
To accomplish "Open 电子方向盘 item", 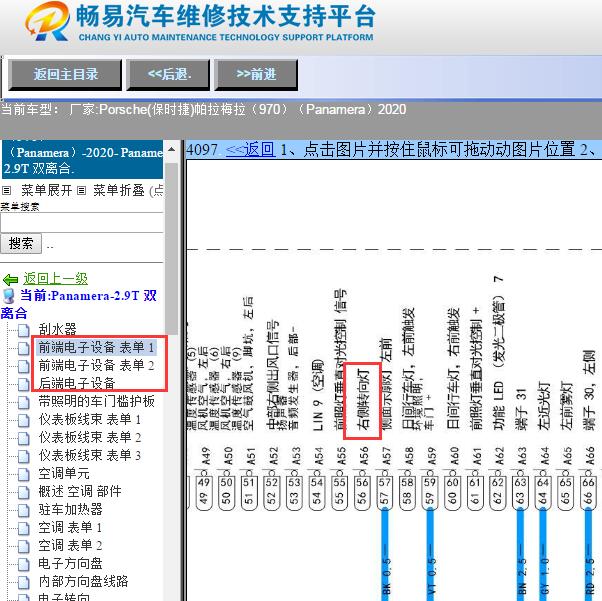I will point(70,564).
